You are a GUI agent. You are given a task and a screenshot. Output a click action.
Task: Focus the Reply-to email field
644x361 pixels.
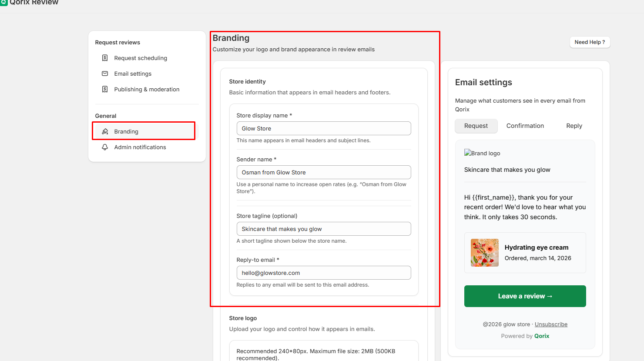point(324,273)
